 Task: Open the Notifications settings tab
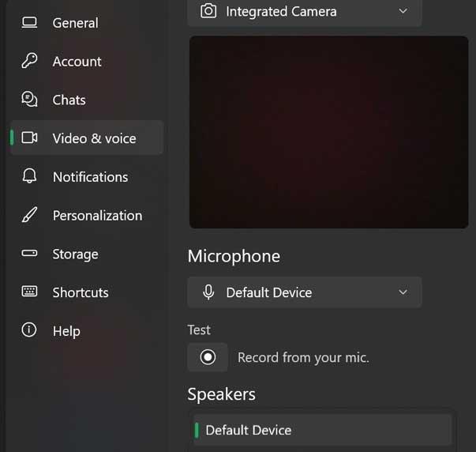click(x=90, y=177)
